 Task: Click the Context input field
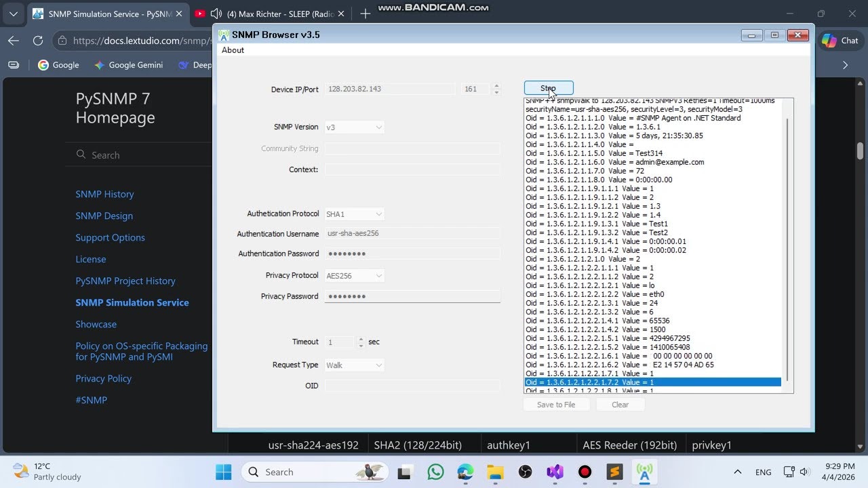point(412,169)
